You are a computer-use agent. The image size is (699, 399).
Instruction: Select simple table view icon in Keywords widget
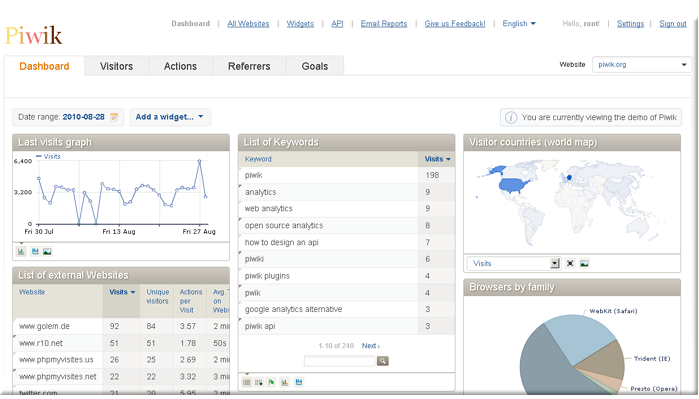pyautogui.click(x=247, y=382)
